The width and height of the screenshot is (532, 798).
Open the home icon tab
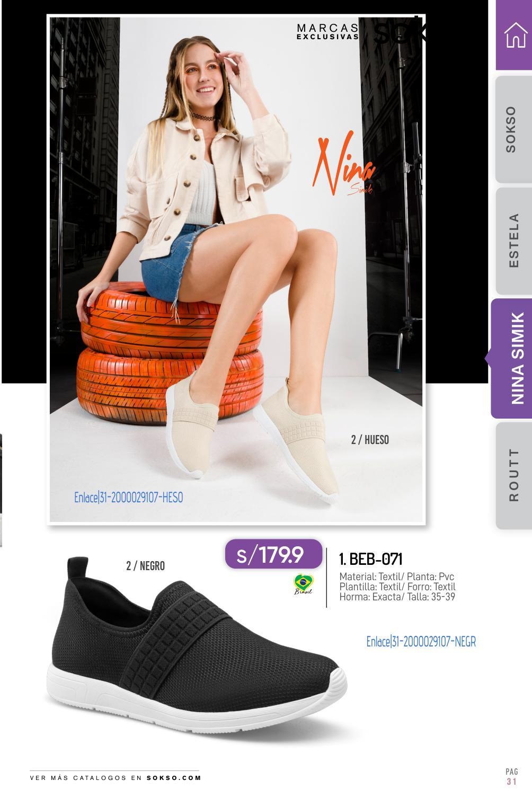click(514, 35)
